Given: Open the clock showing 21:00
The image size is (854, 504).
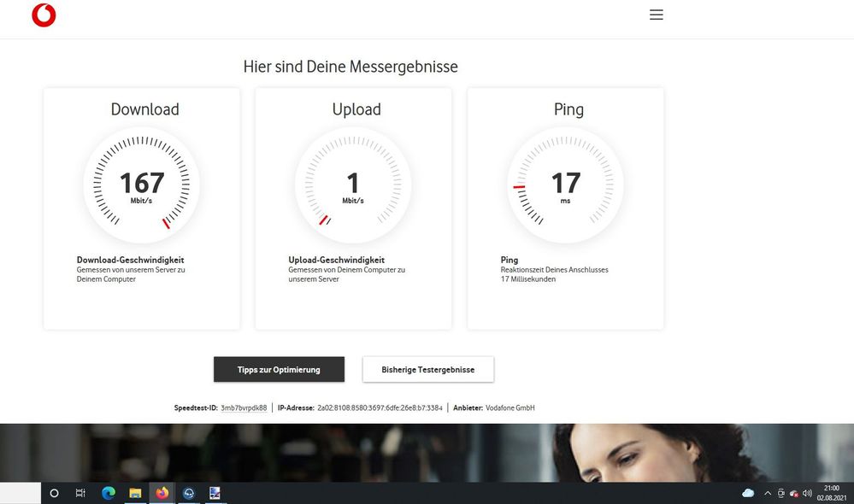Looking at the screenshot, I should pyautogui.click(x=832, y=493).
